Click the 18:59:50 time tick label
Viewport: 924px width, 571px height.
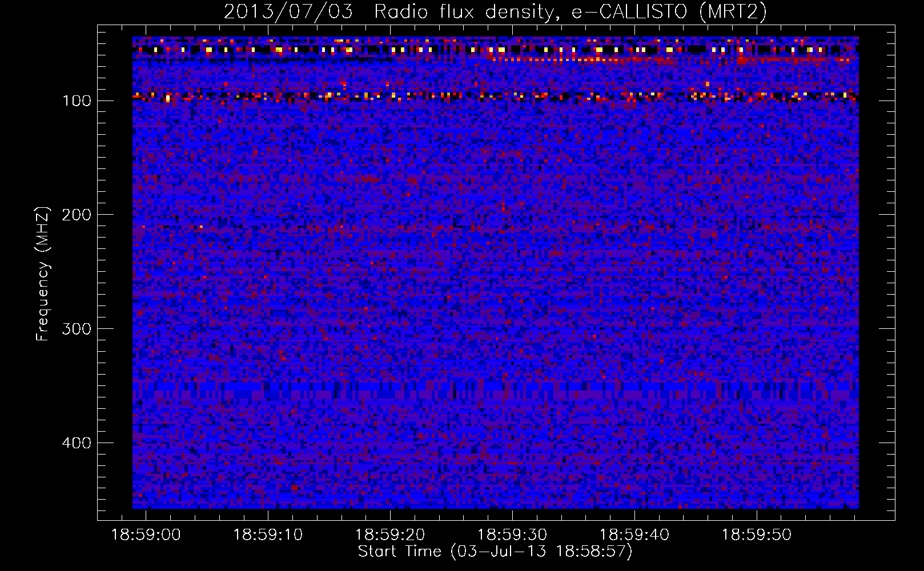[757, 535]
